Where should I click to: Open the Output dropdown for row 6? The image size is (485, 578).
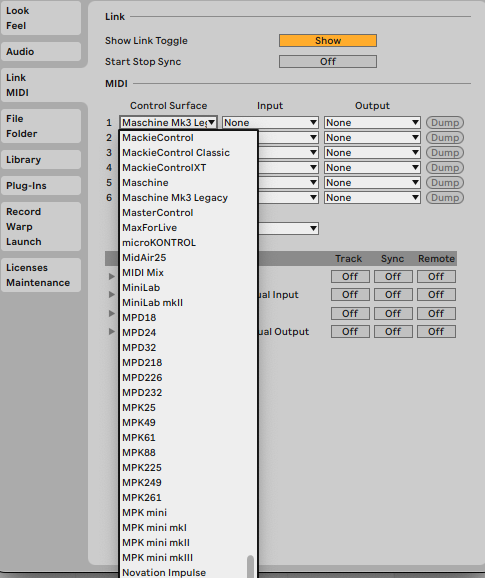[372, 198]
